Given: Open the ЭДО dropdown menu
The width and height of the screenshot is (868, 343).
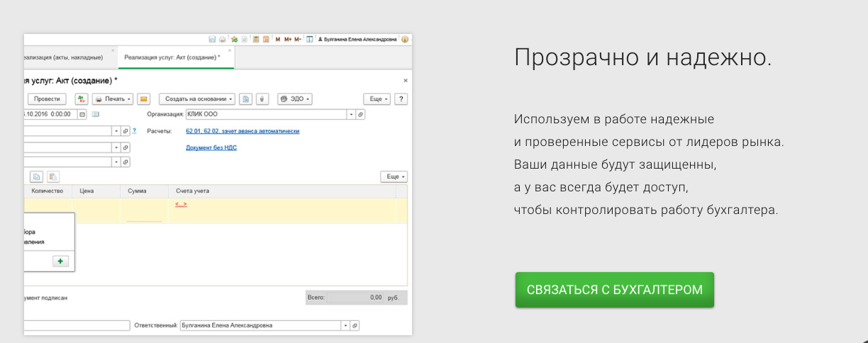Looking at the screenshot, I should 295,99.
